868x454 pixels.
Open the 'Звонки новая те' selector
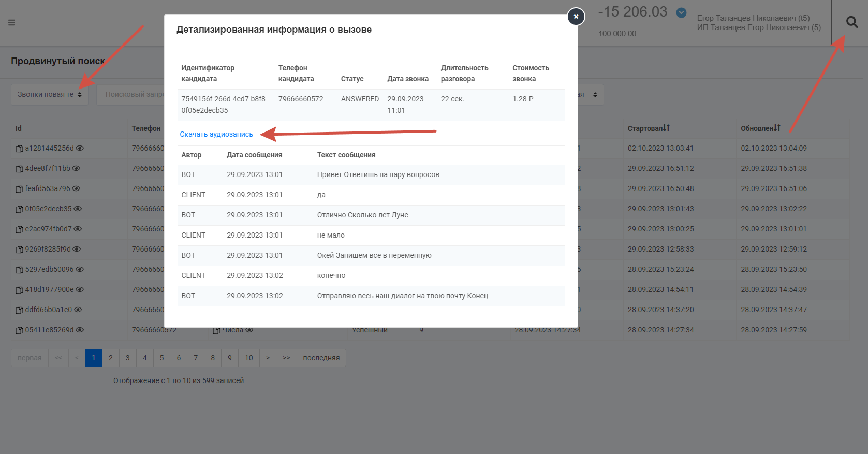coord(49,95)
